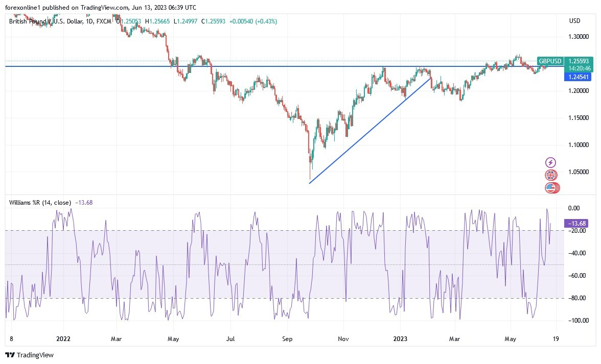Click the purple -13.68 indicator value tag
Viewport: 601px width, 364px height.
(x=576, y=223)
